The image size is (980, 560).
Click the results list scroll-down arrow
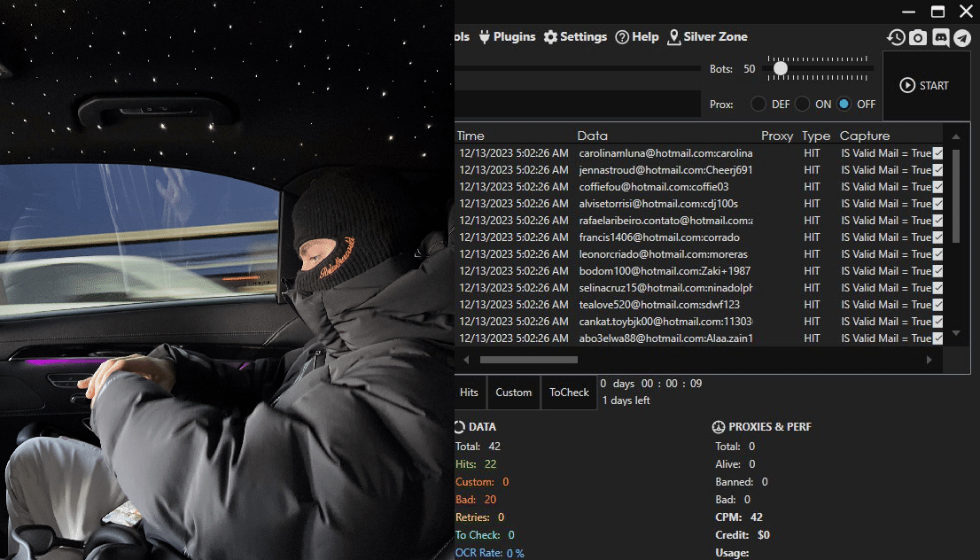point(955,333)
